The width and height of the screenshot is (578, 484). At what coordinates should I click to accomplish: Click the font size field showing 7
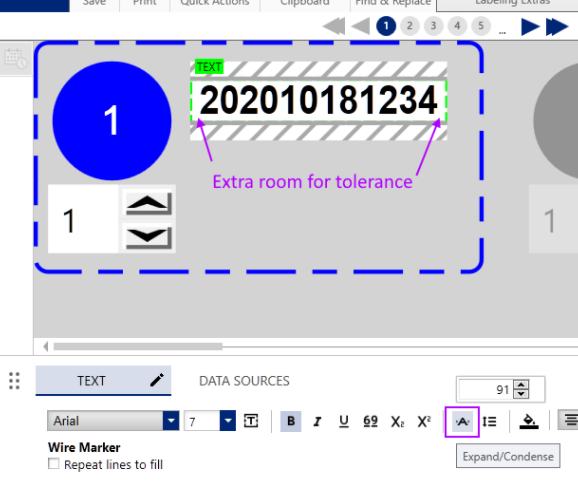202,421
